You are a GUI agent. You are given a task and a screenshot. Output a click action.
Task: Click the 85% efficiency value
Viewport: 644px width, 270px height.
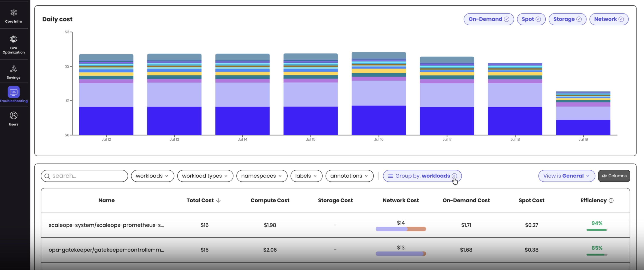(x=597, y=248)
